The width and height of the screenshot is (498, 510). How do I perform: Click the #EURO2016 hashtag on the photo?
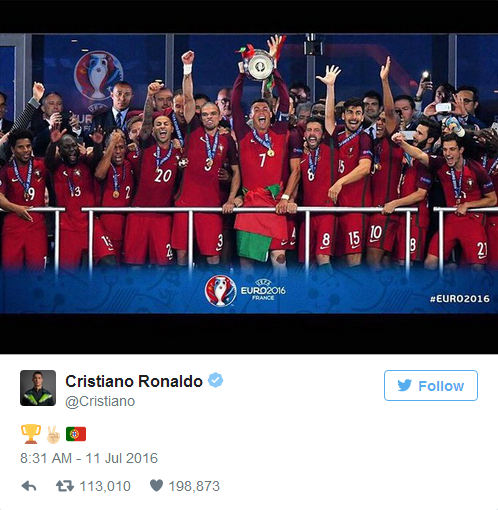pyautogui.click(x=460, y=299)
